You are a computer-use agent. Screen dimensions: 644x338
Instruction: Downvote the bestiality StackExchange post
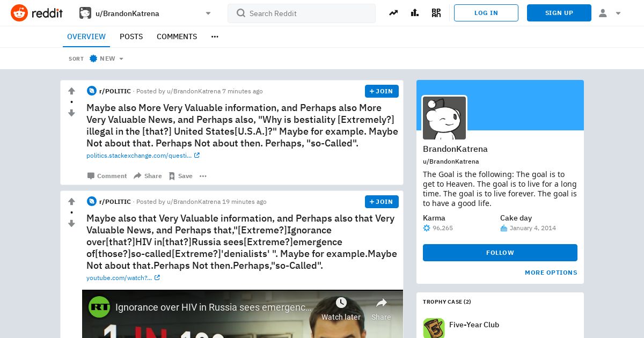[x=71, y=113]
